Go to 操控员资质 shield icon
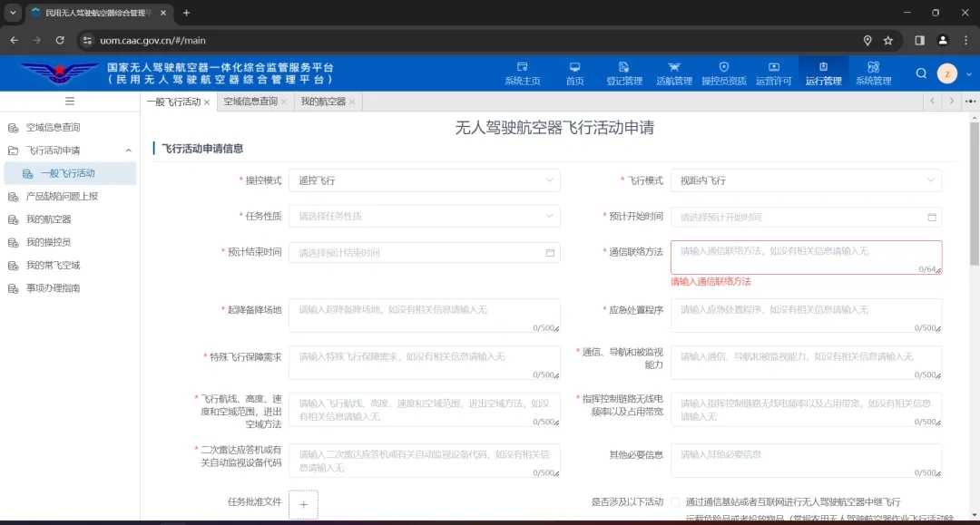This screenshot has width=980, height=525. pos(723,73)
